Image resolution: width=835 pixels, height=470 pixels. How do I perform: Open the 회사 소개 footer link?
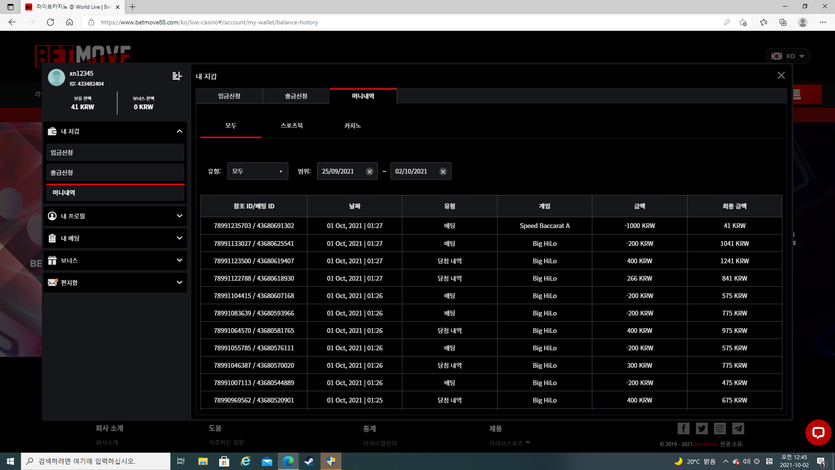click(x=109, y=428)
